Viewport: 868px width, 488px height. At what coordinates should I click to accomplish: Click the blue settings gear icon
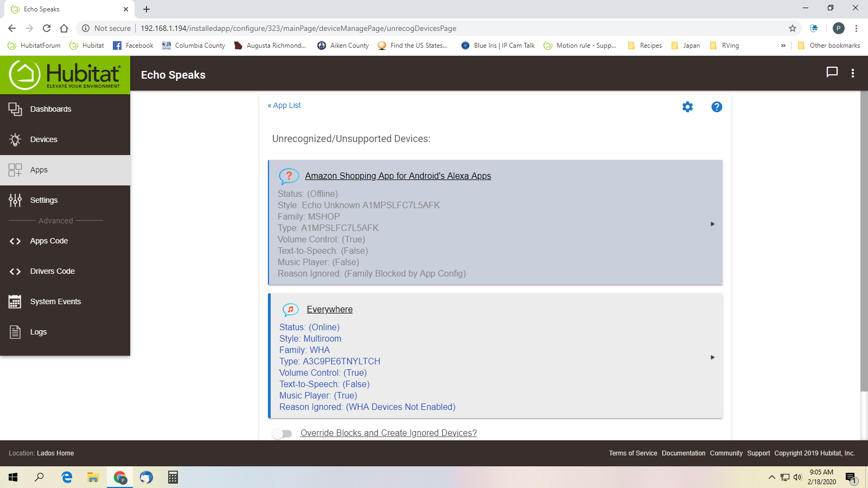point(687,107)
